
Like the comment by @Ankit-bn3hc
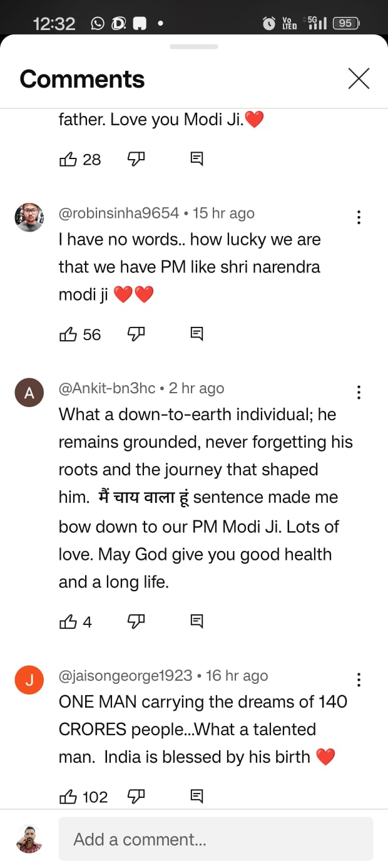point(68,621)
